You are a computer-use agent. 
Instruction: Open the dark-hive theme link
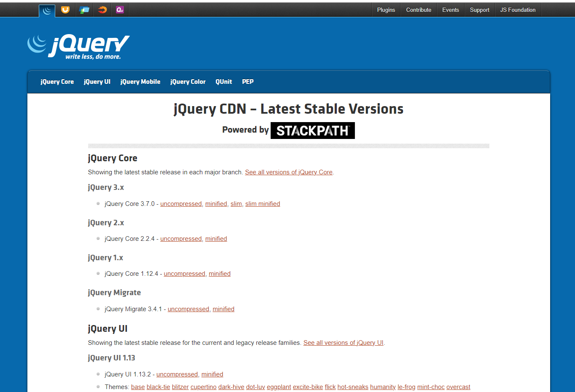coord(231,387)
